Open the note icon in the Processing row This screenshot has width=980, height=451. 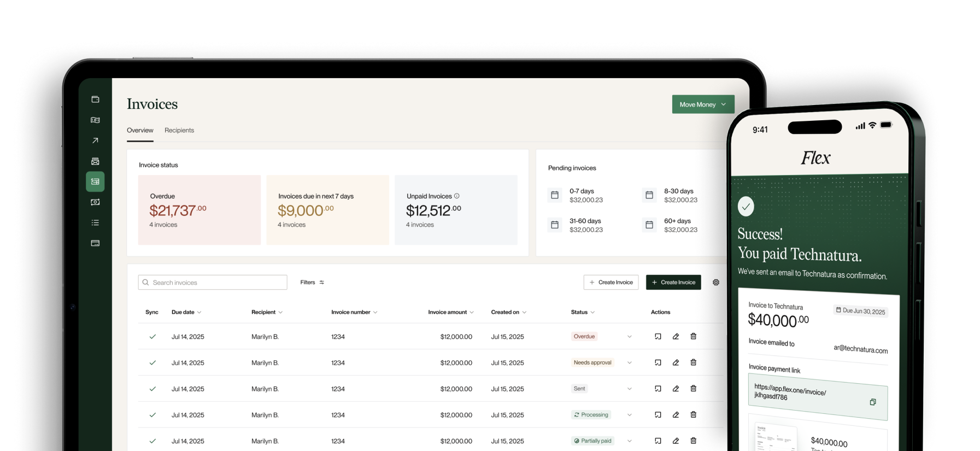(x=658, y=415)
